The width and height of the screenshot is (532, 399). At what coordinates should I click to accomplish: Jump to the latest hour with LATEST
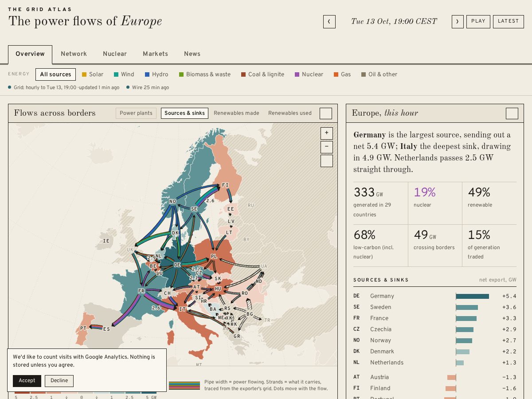coord(509,22)
